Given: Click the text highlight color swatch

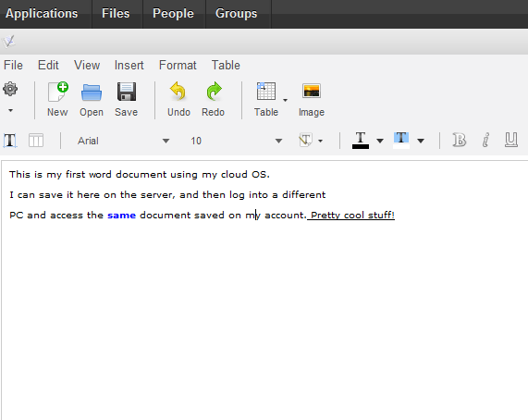Looking at the screenshot, I should click(401, 140).
